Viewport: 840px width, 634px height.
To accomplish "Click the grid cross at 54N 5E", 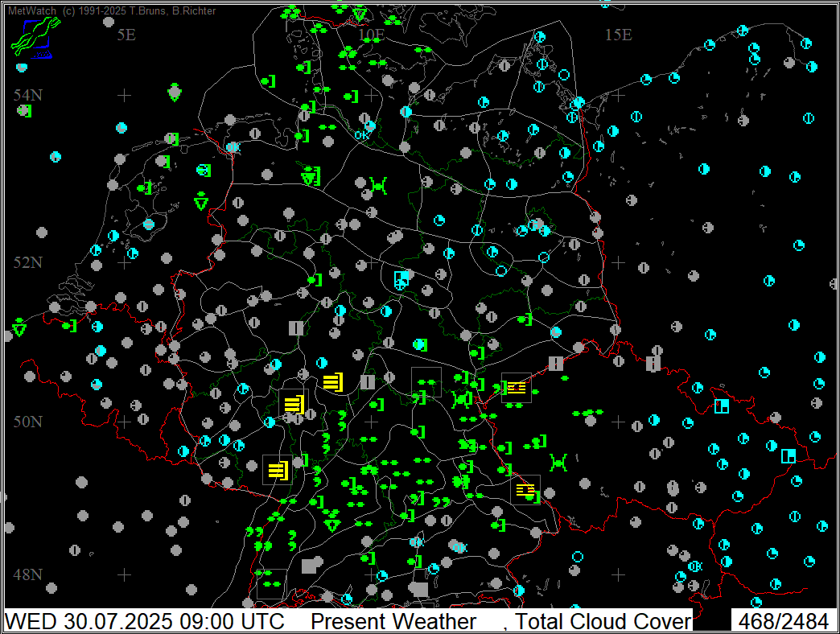I will coord(124,95).
